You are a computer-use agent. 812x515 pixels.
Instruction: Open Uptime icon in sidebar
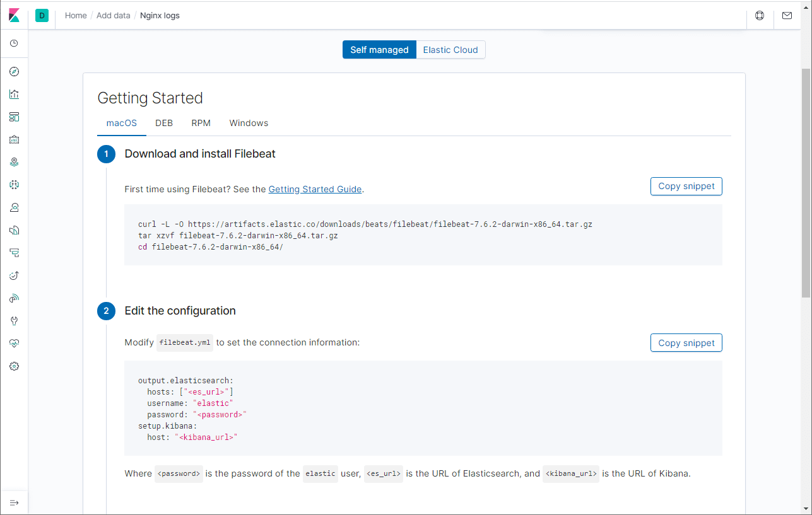coord(15,275)
